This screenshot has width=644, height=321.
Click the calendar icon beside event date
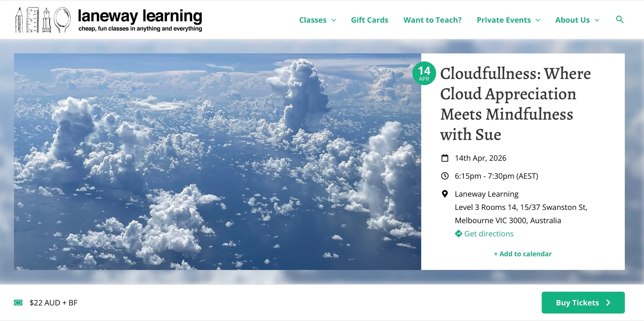pos(445,158)
